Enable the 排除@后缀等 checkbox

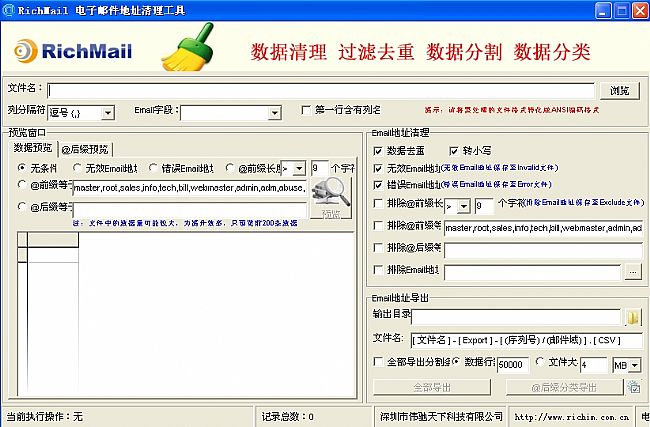(x=378, y=247)
